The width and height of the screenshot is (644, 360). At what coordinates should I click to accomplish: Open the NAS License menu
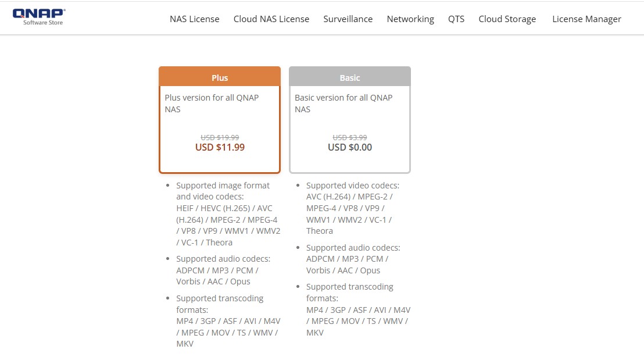[x=194, y=19]
